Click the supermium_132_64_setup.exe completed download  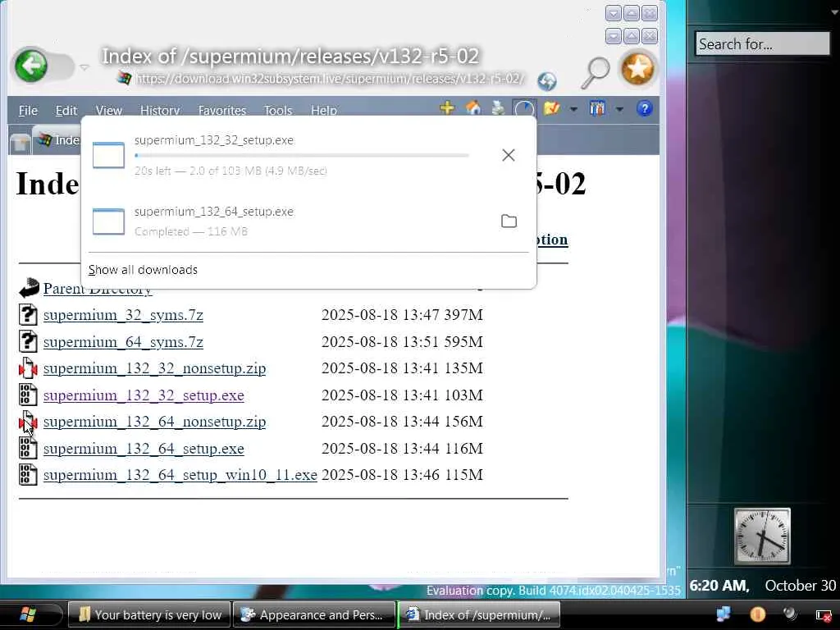(x=309, y=221)
